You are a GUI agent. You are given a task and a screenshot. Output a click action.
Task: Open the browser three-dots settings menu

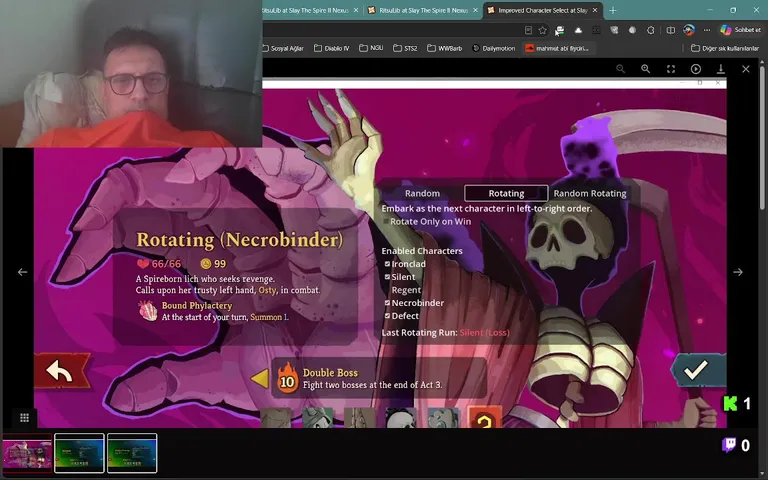click(x=706, y=30)
